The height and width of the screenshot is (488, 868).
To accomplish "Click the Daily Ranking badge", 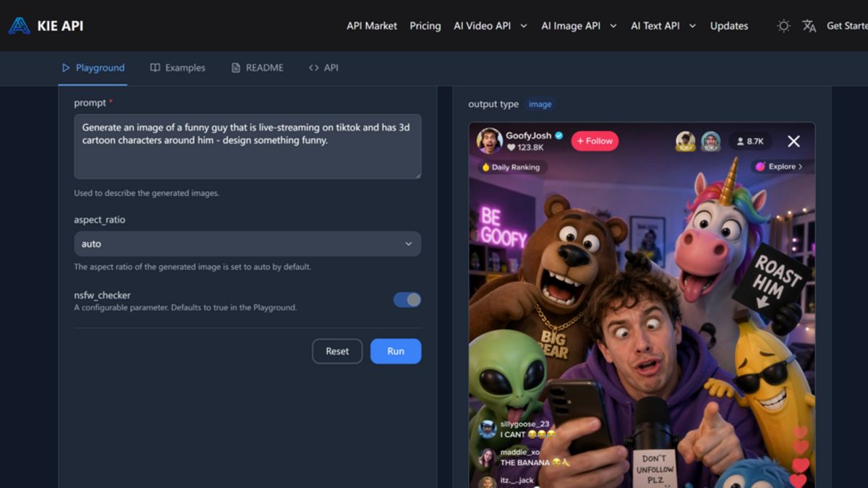I will click(511, 167).
